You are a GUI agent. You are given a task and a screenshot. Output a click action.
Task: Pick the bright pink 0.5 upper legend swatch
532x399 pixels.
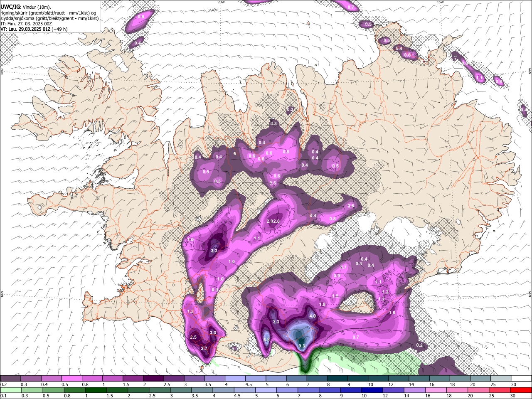click(x=71, y=378)
